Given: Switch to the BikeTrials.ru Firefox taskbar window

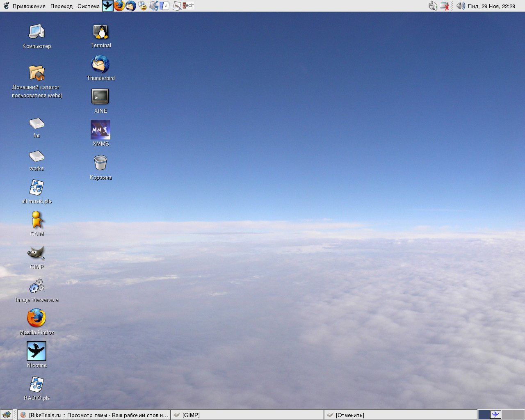Looking at the screenshot, I should [x=94, y=415].
